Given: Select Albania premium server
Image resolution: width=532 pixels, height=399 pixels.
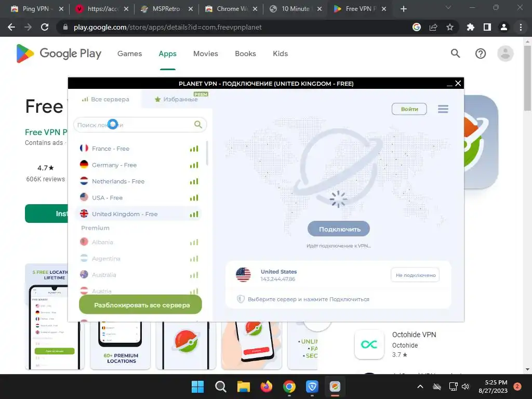Looking at the screenshot, I should point(138,242).
